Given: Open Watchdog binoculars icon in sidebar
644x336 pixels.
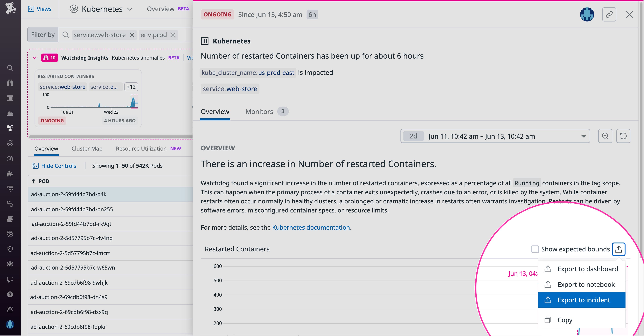Looking at the screenshot, I should (x=10, y=83).
